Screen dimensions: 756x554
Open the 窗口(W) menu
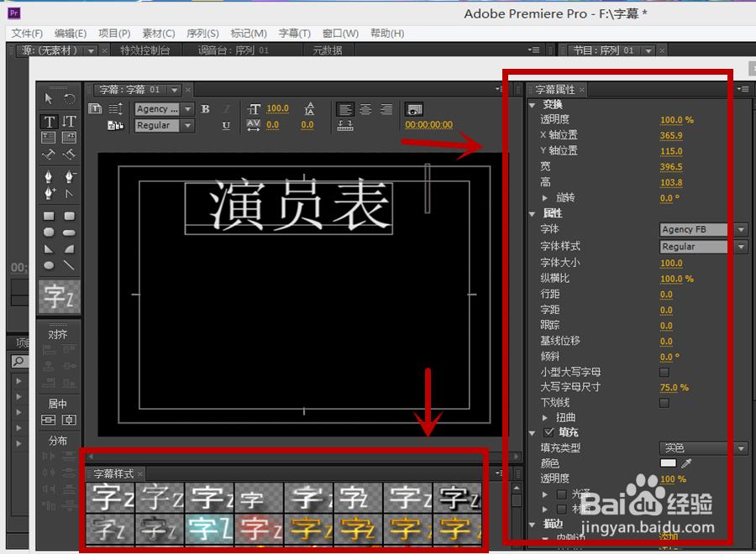coord(340,34)
